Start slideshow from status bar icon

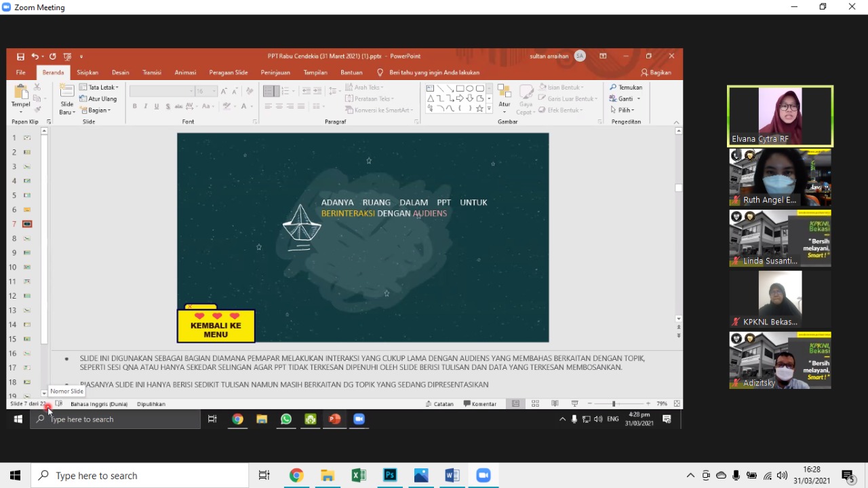pos(574,404)
